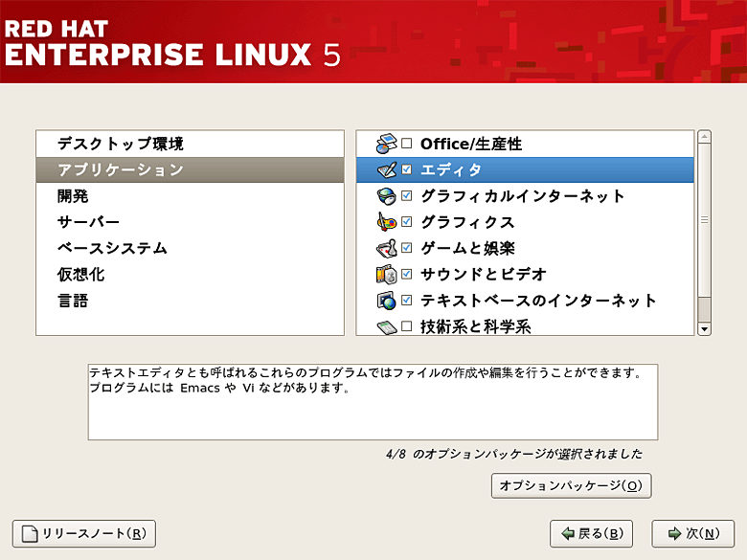
Task: Click the グラフィクス paint palette icon
Action: coord(385,222)
